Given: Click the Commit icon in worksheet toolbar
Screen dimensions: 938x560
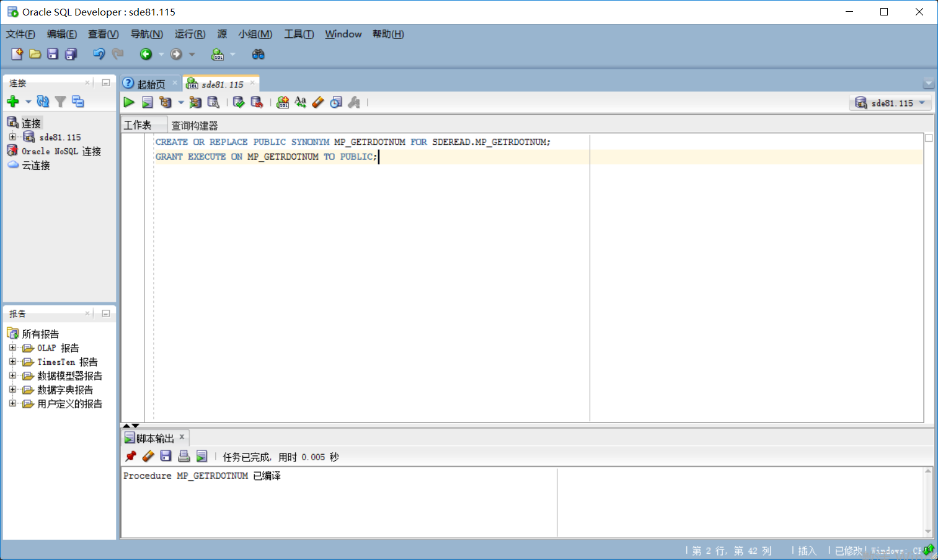Looking at the screenshot, I should (239, 102).
